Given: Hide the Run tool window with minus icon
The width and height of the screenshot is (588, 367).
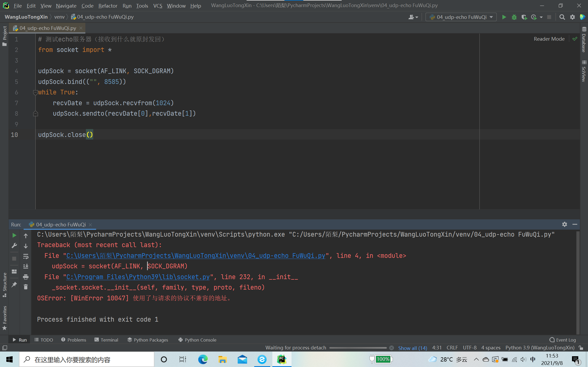Looking at the screenshot, I should coord(575,224).
